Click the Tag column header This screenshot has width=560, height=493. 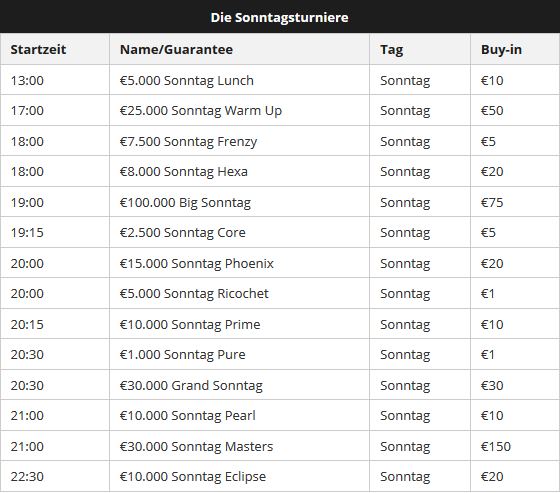pyautogui.click(x=391, y=50)
